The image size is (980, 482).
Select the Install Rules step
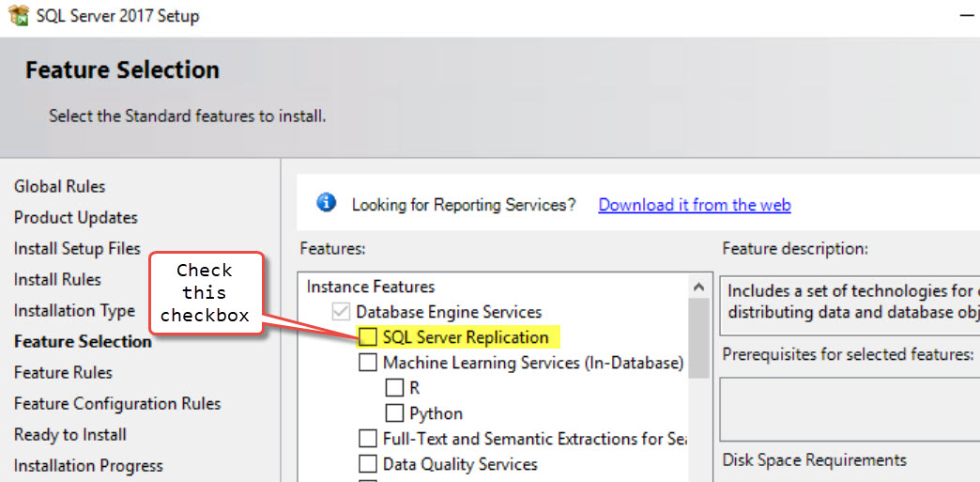[x=57, y=279]
